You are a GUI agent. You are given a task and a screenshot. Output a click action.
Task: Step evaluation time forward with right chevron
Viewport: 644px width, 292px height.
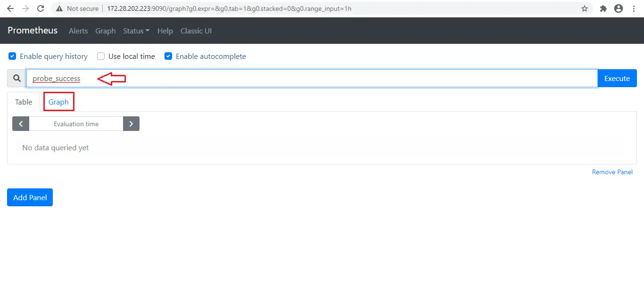point(131,124)
